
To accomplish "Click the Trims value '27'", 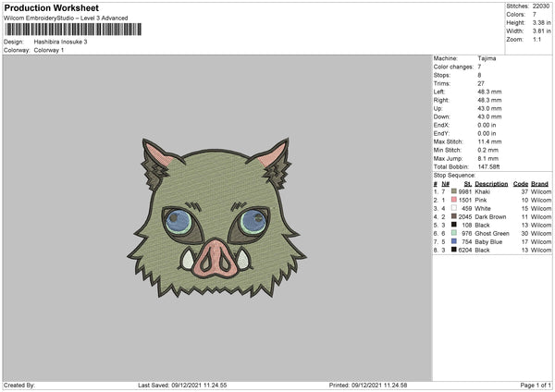I will coord(481,83).
